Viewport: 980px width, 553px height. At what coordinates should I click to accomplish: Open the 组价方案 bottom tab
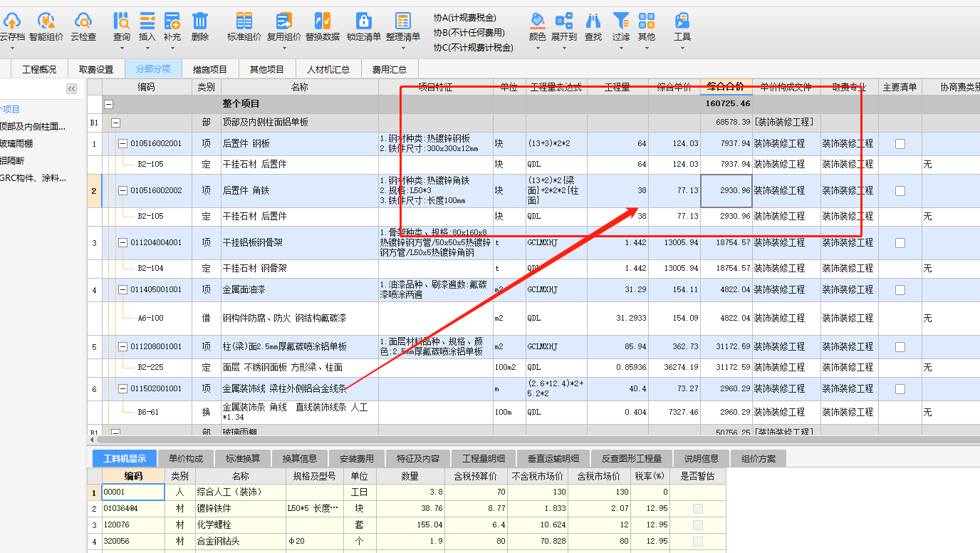pos(759,459)
